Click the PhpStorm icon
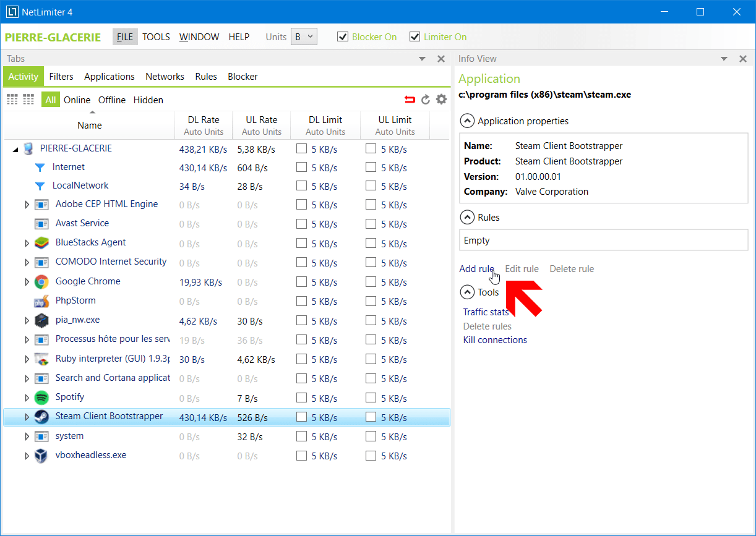 [41, 301]
